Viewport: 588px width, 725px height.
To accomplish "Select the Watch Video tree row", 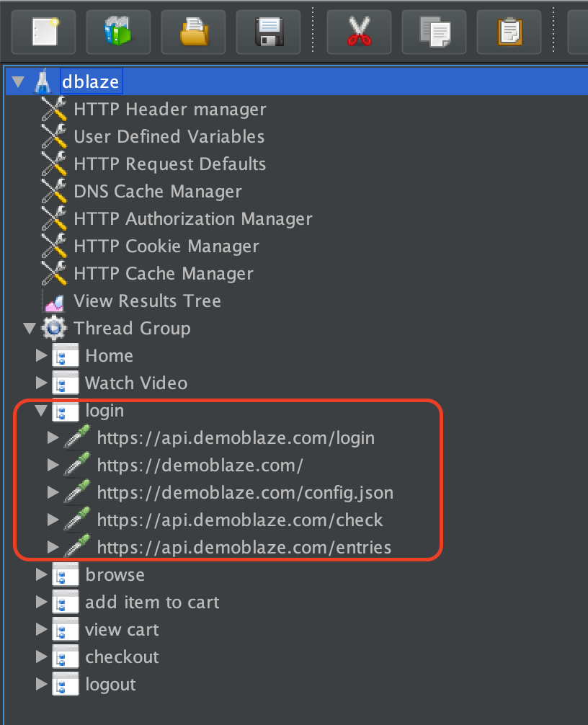I will (136, 383).
